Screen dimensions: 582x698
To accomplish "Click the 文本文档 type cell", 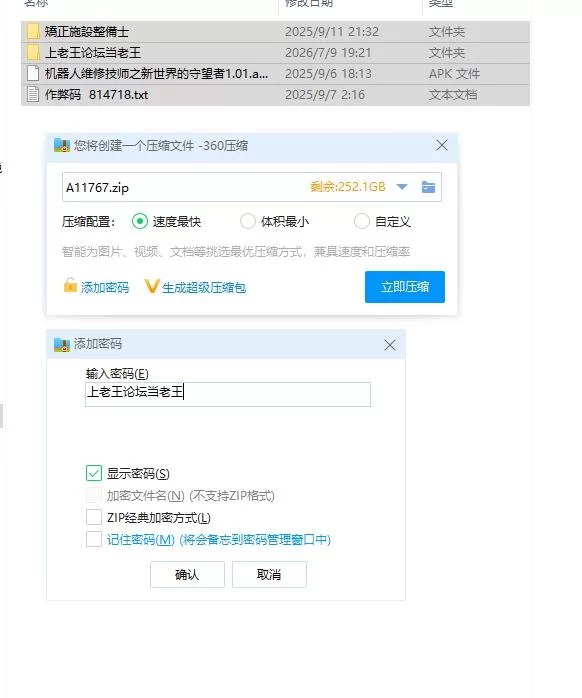I will click(453, 94).
